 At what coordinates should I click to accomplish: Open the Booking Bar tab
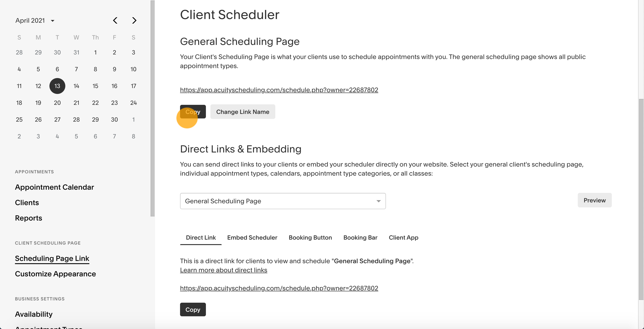tap(360, 237)
